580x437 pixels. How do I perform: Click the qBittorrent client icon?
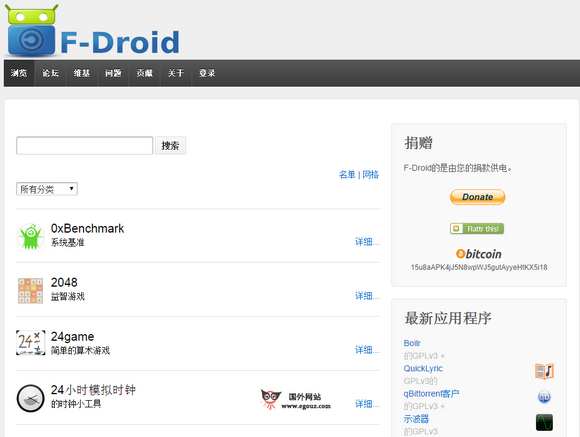click(544, 397)
